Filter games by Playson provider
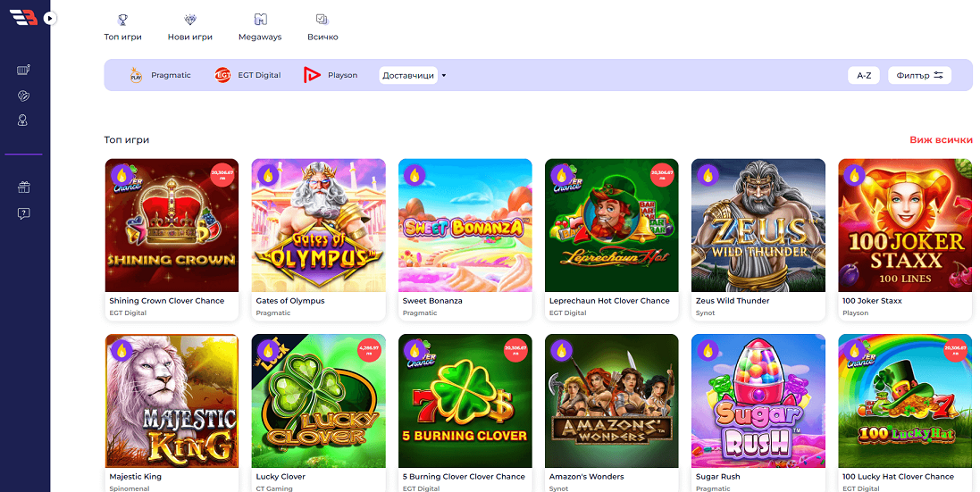This screenshot has height=492, width=980. click(x=331, y=75)
